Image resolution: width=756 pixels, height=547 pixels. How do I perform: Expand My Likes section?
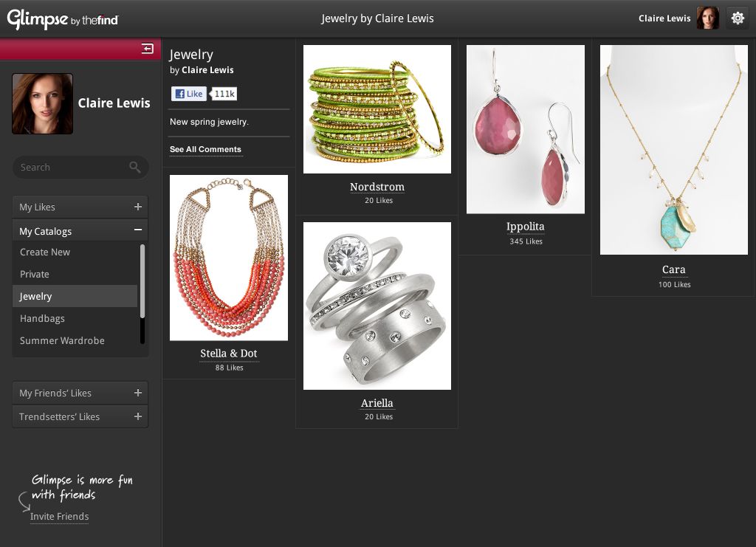click(80, 207)
